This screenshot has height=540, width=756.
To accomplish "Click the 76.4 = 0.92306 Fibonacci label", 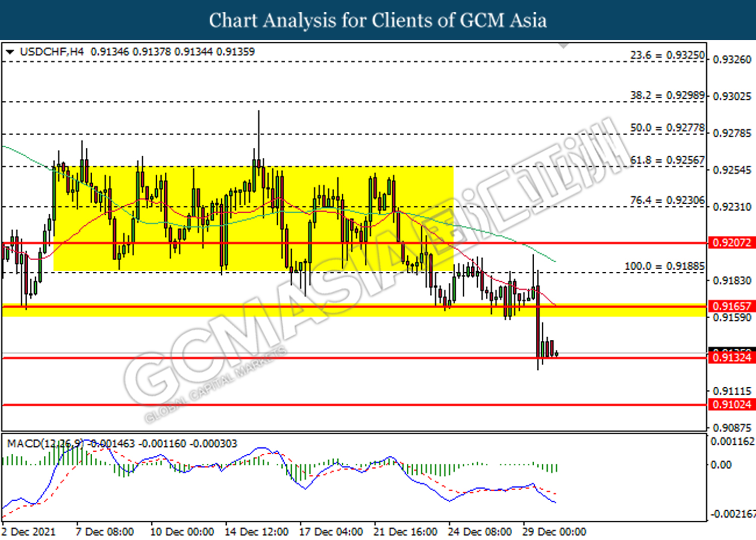I will point(667,200).
